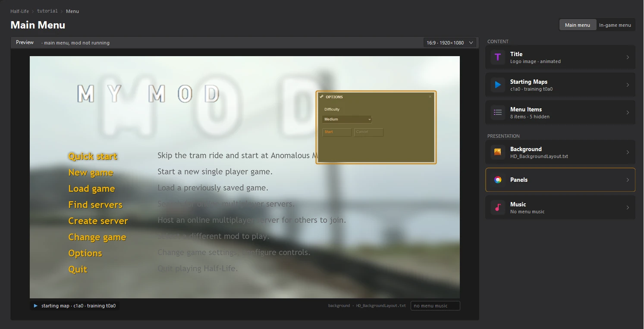The image size is (644, 329).
Task: Switch to the Main menu view
Action: (578, 25)
